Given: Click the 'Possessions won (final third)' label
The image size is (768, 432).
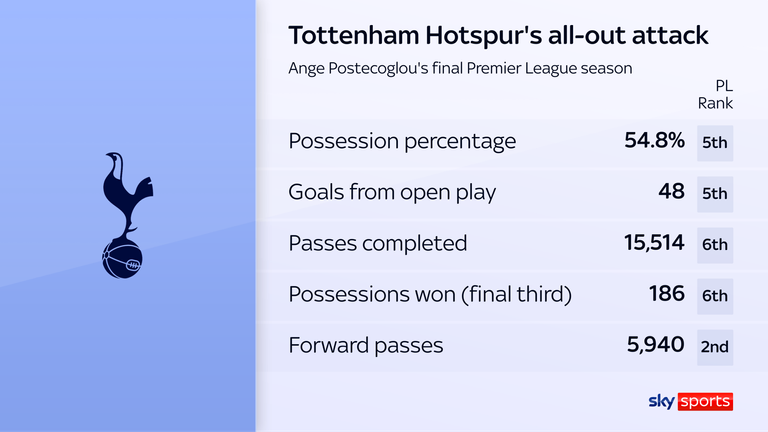Looking at the screenshot, I should click(x=430, y=294).
